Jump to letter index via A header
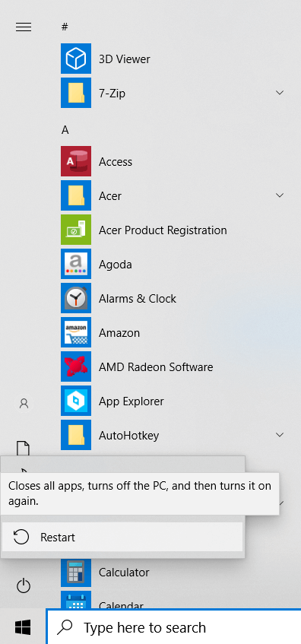Image resolution: width=301 pixels, height=644 pixels. point(65,130)
